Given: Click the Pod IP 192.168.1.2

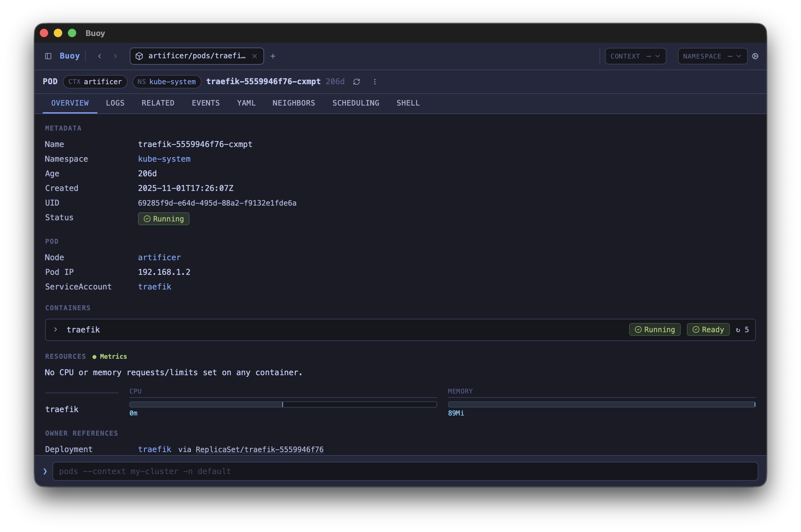Looking at the screenshot, I should pyautogui.click(x=164, y=272).
